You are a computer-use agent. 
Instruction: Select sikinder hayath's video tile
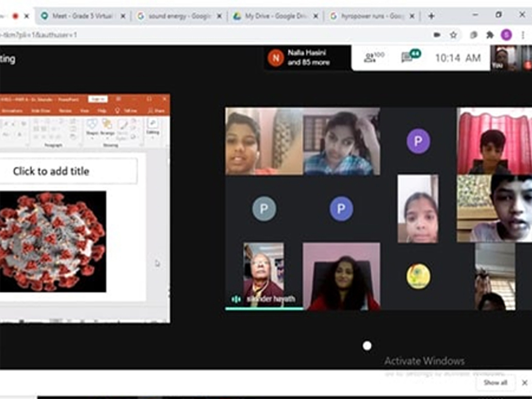tap(263, 275)
